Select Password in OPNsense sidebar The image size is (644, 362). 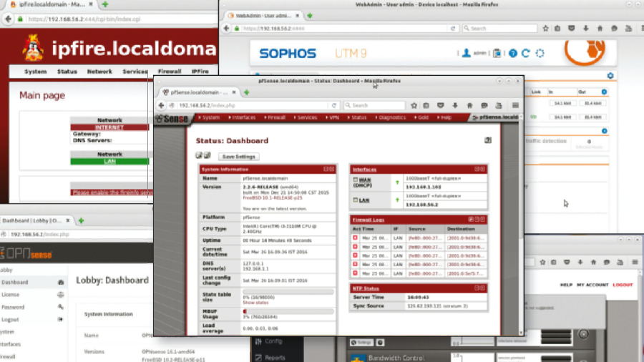tap(33, 307)
